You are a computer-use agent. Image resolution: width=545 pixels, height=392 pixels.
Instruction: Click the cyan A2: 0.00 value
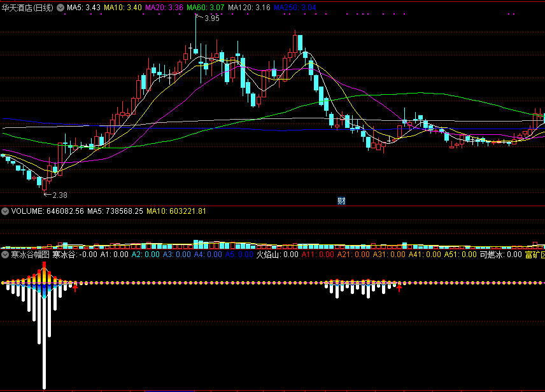(x=146, y=255)
